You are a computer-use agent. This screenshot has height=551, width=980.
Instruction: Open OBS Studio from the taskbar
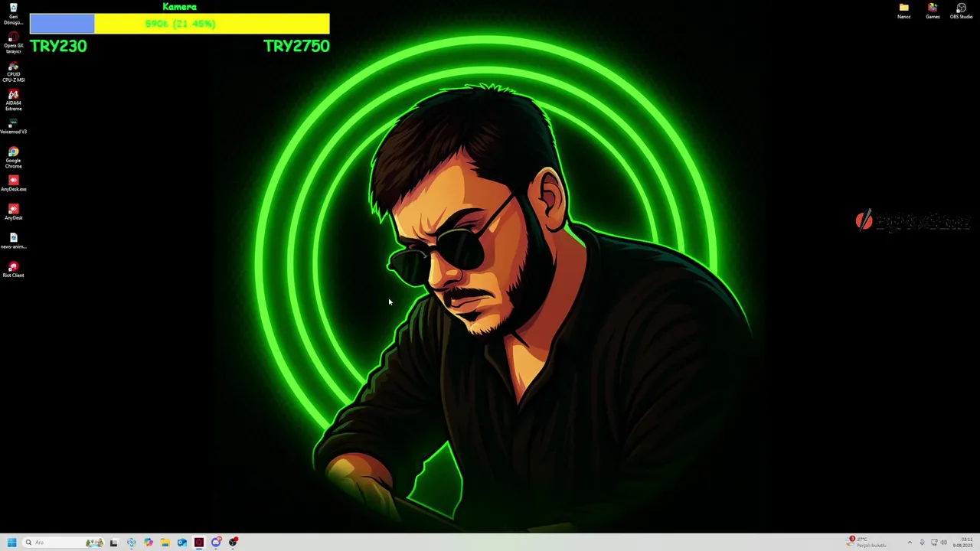pyautogui.click(x=234, y=543)
